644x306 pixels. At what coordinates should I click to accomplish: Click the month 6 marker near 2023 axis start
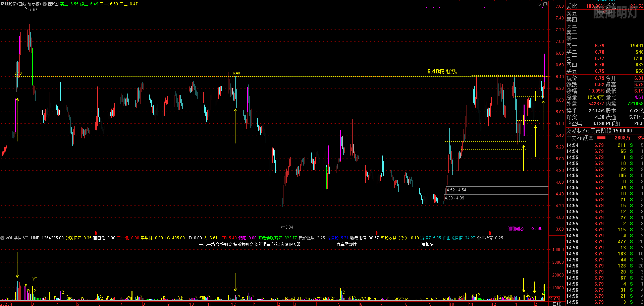[x=99, y=304]
